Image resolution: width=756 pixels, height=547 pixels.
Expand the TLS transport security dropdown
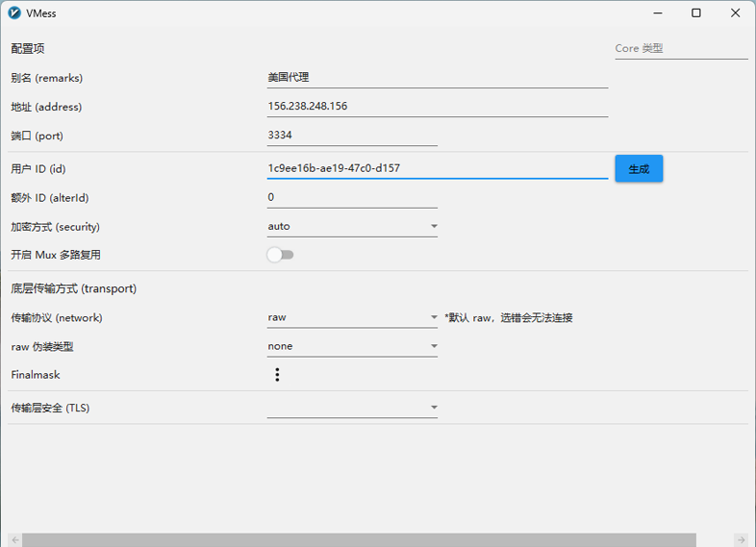coord(352,408)
